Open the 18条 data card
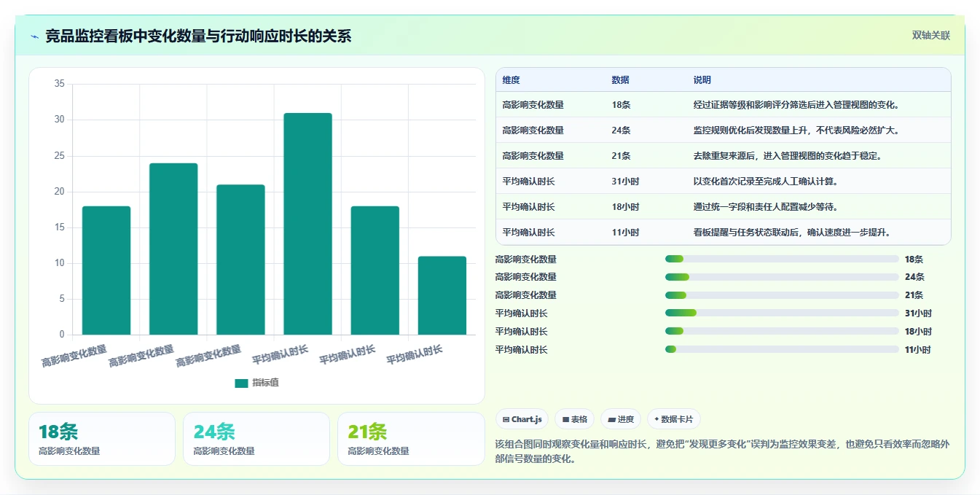 point(102,439)
